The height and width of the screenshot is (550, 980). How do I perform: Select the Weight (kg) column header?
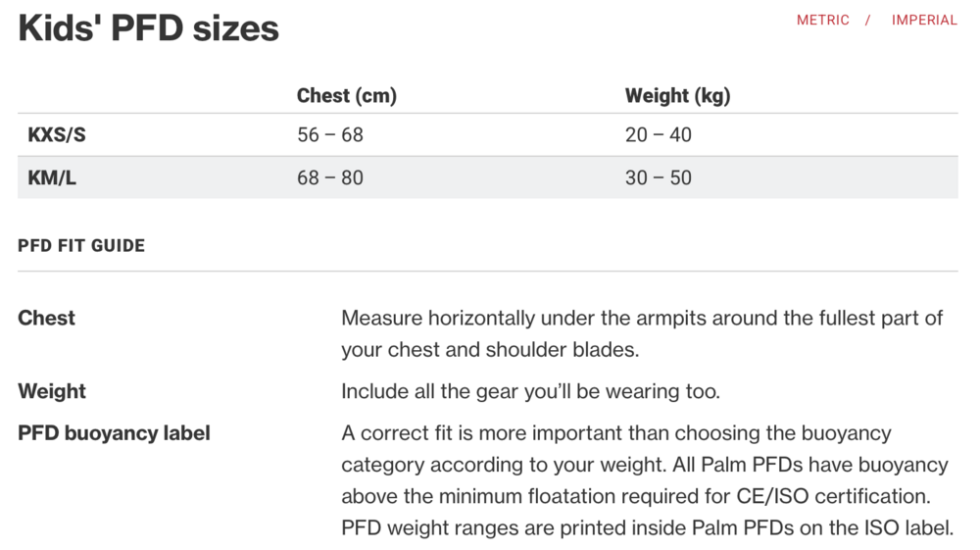677,96
